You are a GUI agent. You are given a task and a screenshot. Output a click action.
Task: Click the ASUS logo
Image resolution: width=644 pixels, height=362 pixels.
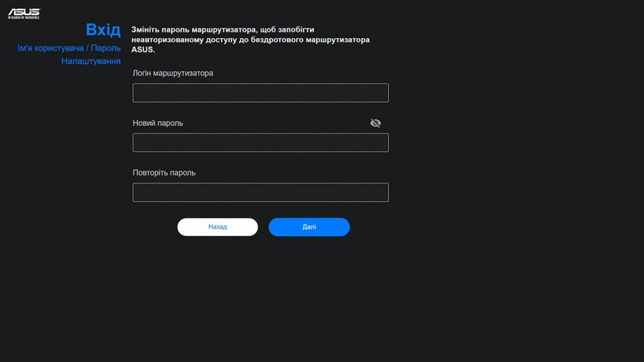click(24, 13)
